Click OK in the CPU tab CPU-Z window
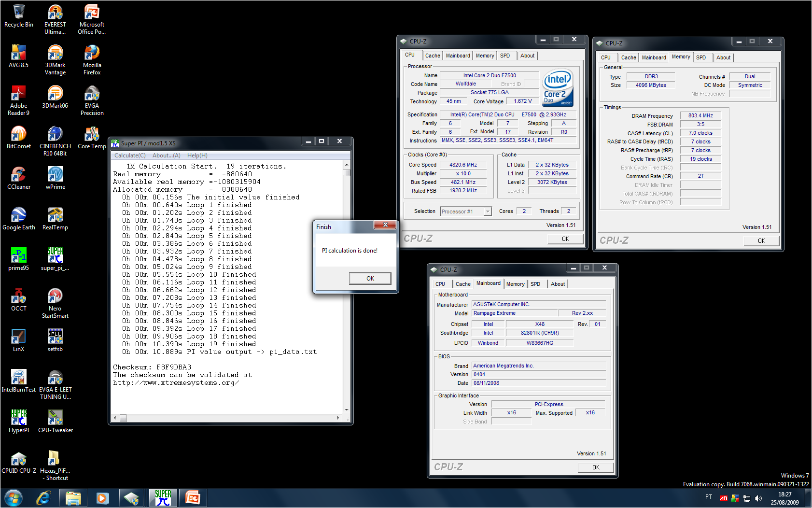The image size is (812, 508). tap(565, 239)
